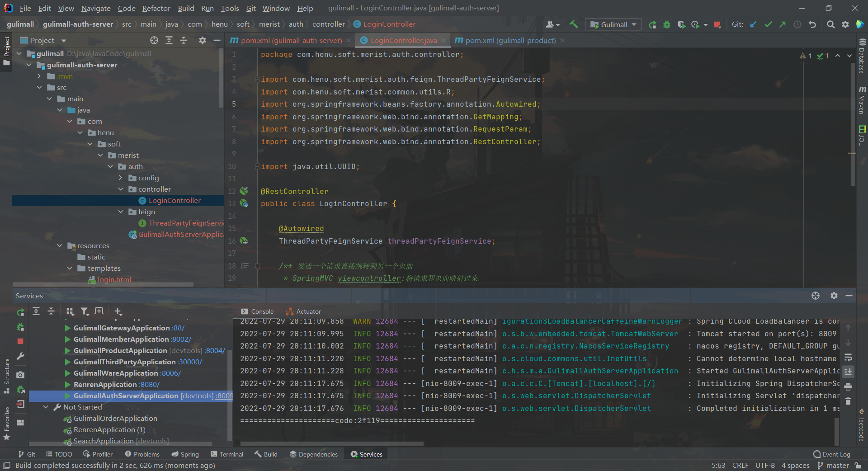The height and width of the screenshot is (471, 868).
Task: Hide the Project tool window
Action: 217,40
